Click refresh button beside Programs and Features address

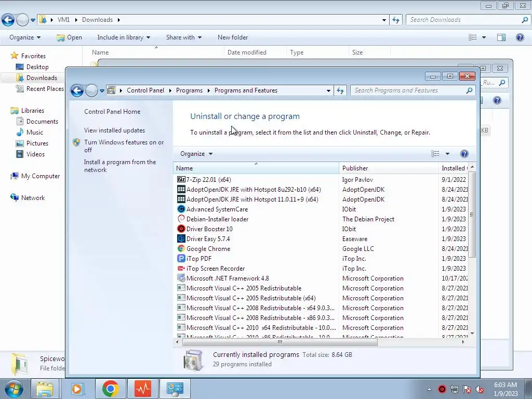point(340,90)
